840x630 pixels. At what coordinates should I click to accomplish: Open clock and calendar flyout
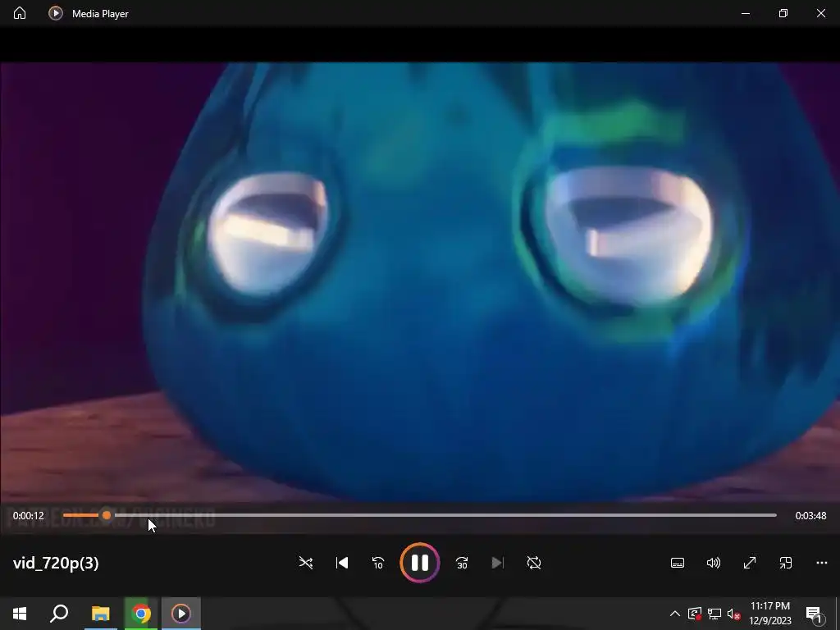tap(769, 614)
